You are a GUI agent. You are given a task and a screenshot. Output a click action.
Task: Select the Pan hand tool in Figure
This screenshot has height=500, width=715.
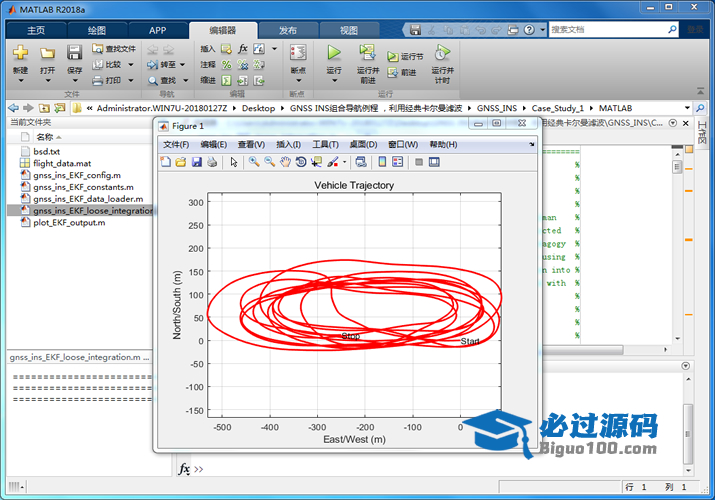point(285,161)
